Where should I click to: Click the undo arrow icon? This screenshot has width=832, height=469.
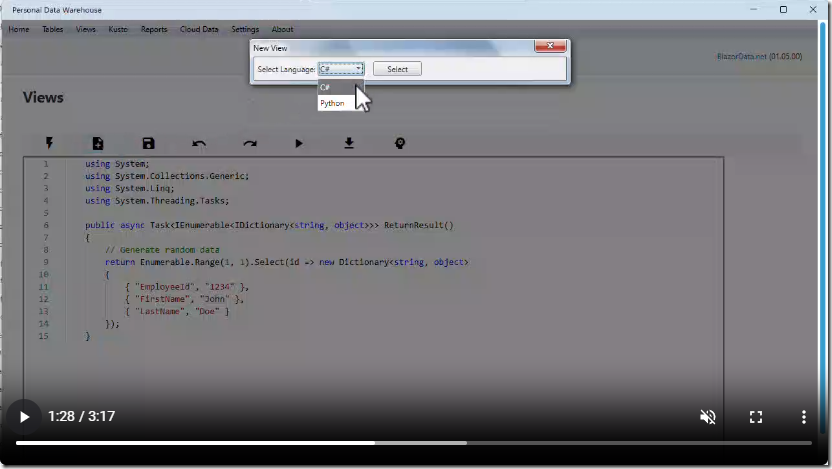pos(199,143)
